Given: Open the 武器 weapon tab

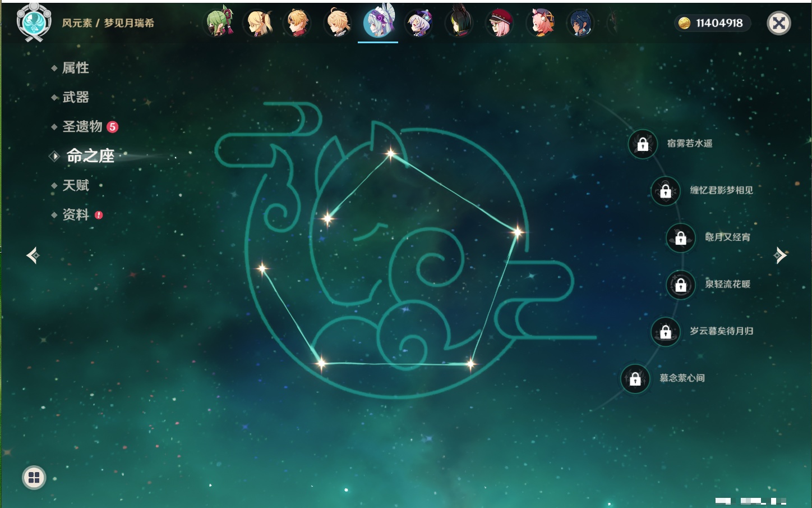Looking at the screenshot, I should [75, 97].
